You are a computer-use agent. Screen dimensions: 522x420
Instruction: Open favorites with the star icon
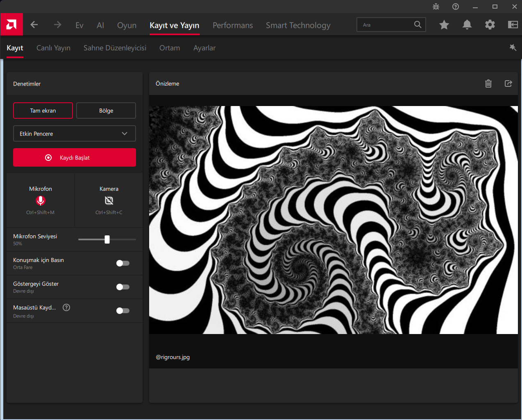click(x=444, y=25)
